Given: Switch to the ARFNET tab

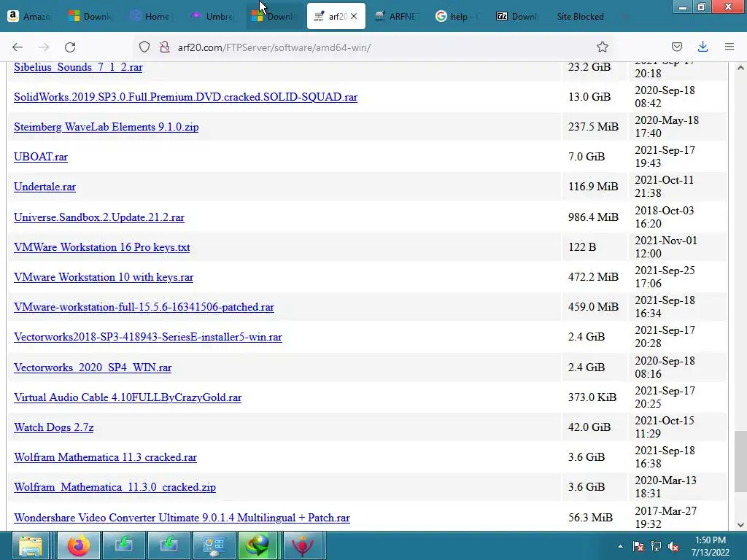Looking at the screenshot, I should point(396,16).
